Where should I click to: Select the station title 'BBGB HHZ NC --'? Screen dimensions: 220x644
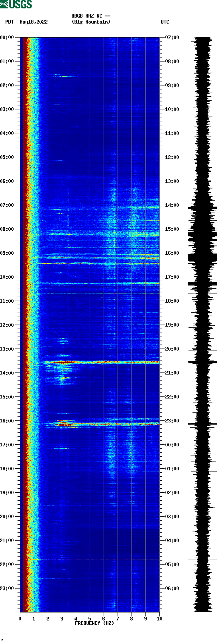click(91, 16)
